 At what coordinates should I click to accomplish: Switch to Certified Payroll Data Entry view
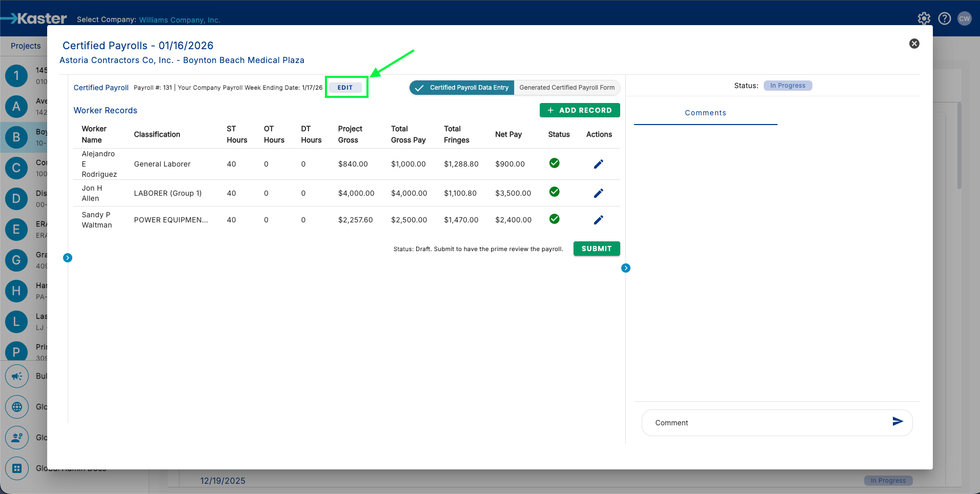coord(462,88)
